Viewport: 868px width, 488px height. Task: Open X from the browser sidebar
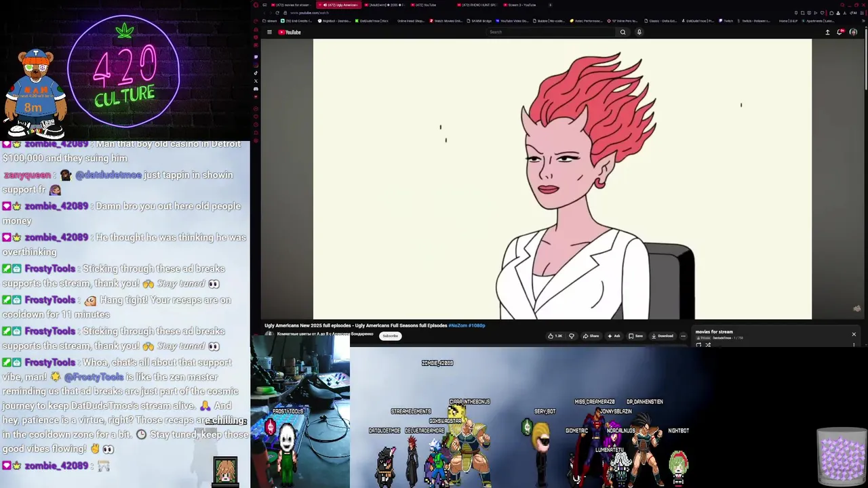[x=256, y=81]
